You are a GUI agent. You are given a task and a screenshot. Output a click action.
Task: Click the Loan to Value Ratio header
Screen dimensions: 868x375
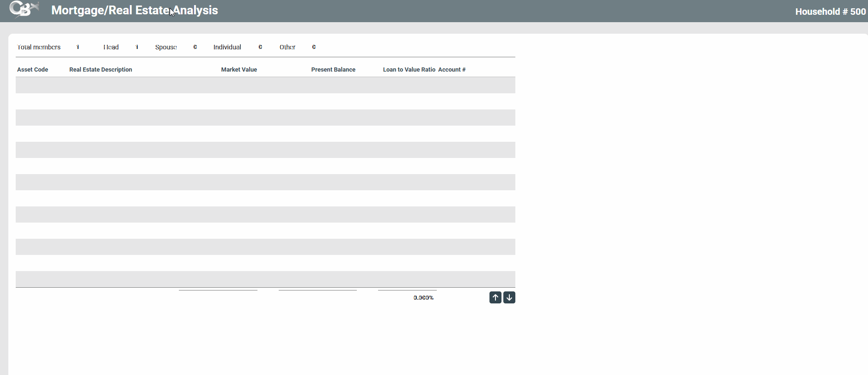pos(409,70)
